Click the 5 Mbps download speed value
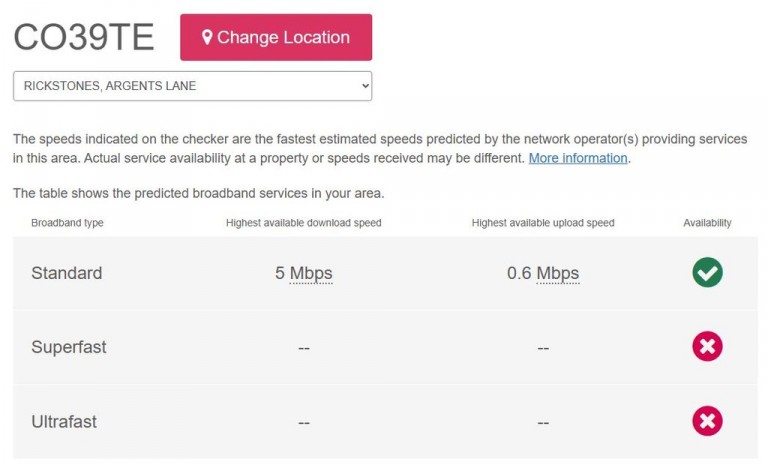 pyautogui.click(x=304, y=273)
